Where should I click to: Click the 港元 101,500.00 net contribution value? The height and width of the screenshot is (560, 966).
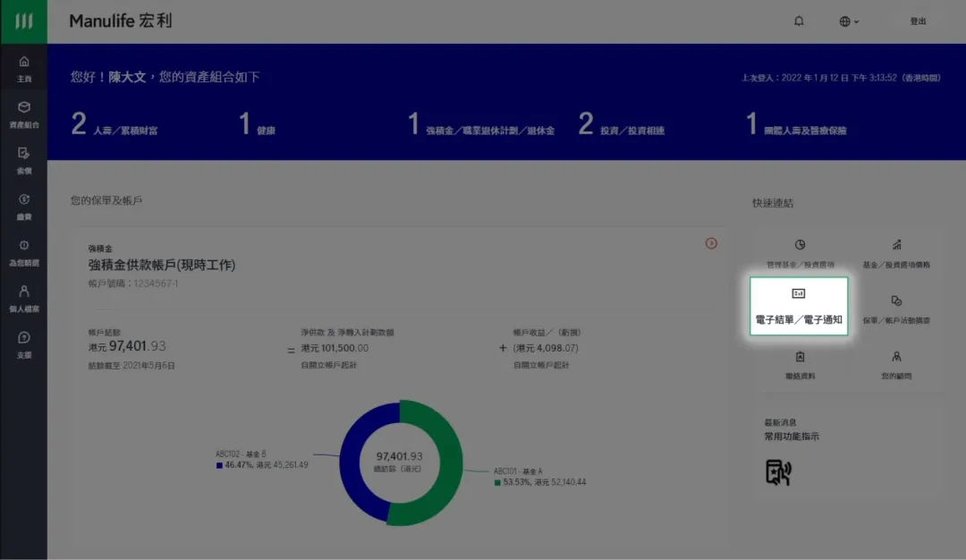[335, 348]
